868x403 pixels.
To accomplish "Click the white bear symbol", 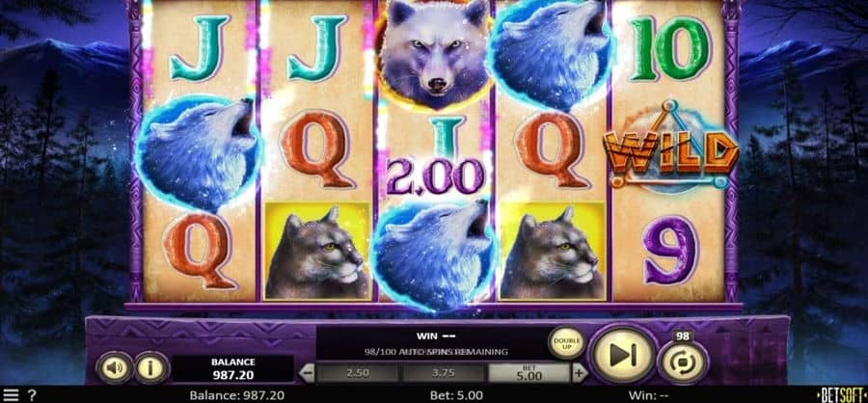I will (x=433, y=53).
